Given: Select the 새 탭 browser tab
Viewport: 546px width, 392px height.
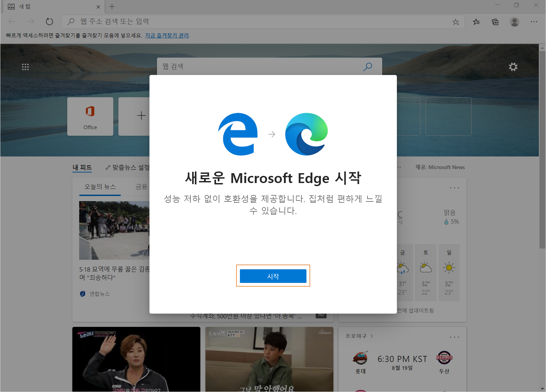Looking at the screenshot, I should 53,7.
